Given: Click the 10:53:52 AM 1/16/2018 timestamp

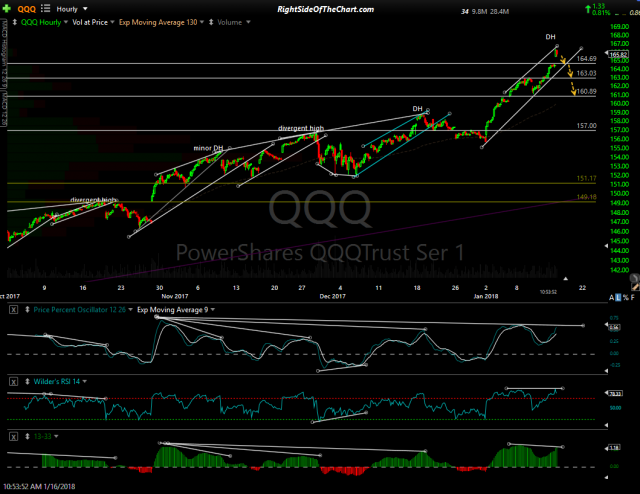Looking at the screenshot, I should (x=39, y=486).
